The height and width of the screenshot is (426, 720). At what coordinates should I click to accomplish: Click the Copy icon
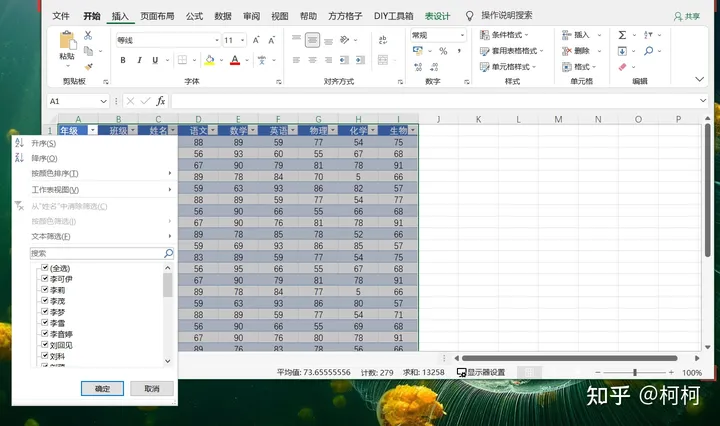89,51
